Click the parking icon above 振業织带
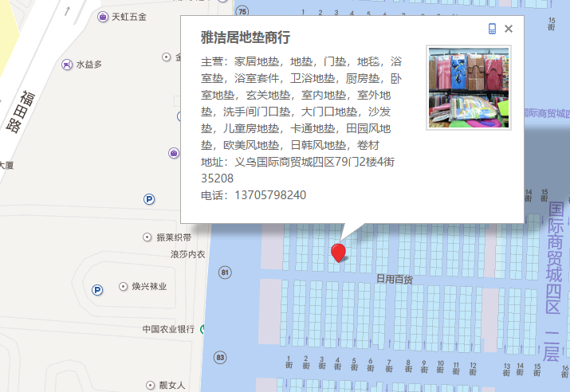The height and width of the screenshot is (392, 570). [x=149, y=198]
